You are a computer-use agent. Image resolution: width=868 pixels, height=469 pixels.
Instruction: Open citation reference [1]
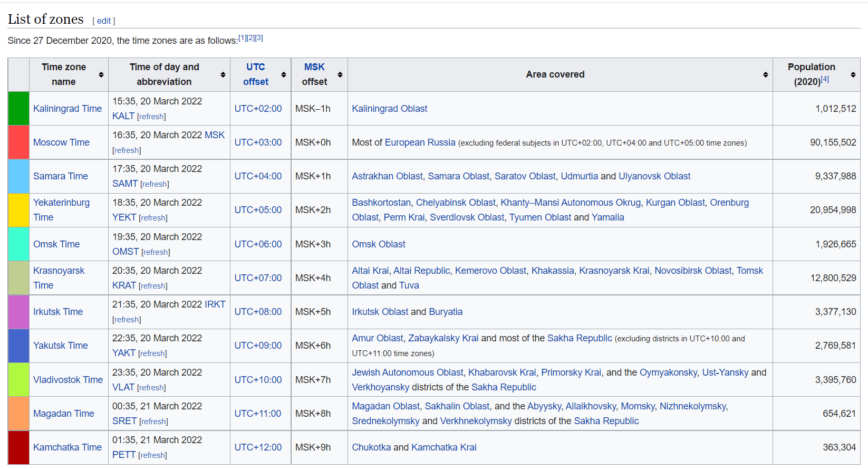click(x=242, y=38)
